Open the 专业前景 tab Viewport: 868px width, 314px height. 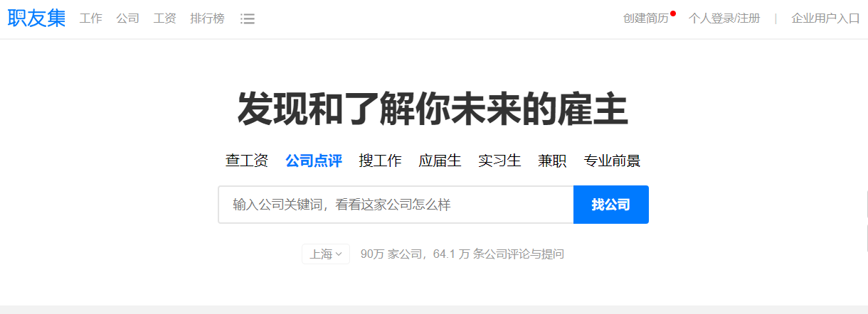[x=612, y=161]
